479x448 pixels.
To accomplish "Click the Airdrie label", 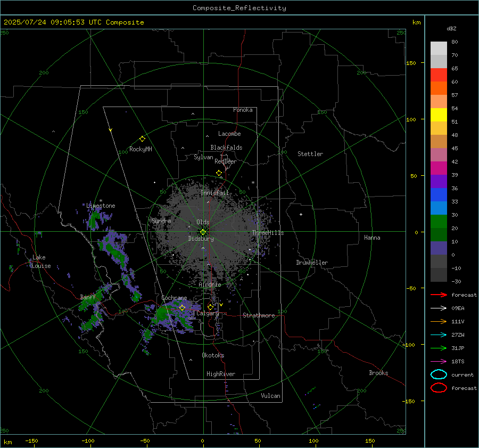I will coord(210,284).
